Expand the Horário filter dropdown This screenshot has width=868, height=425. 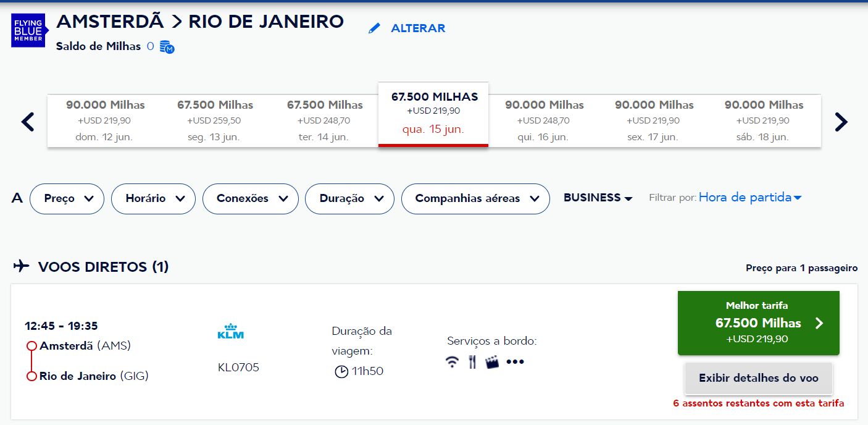tap(153, 199)
